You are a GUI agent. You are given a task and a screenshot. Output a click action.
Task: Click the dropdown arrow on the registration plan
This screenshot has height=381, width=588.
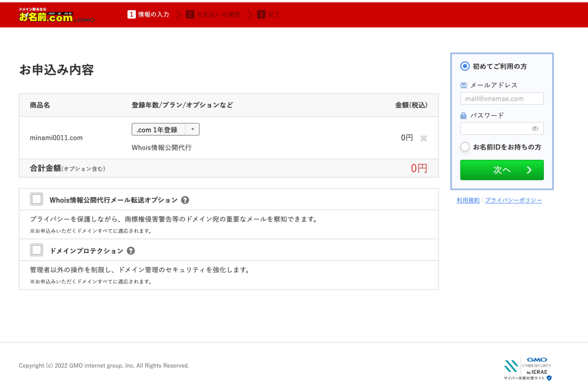coord(193,129)
